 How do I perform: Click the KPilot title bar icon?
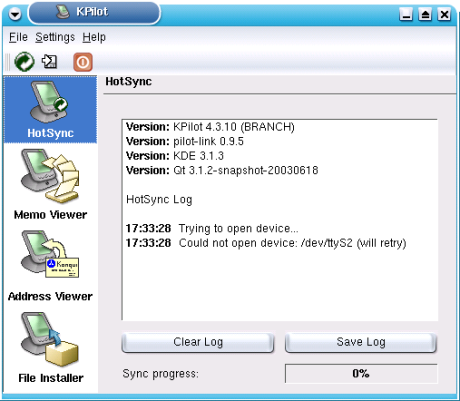(62, 11)
